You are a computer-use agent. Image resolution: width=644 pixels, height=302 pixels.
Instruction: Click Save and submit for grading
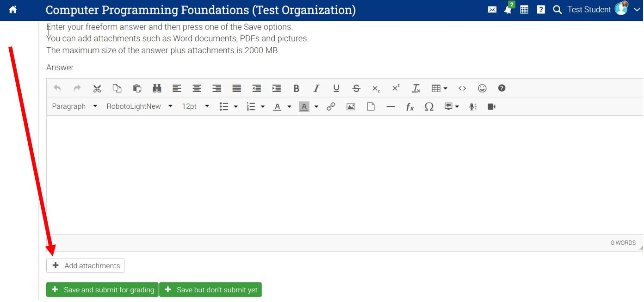(102, 290)
